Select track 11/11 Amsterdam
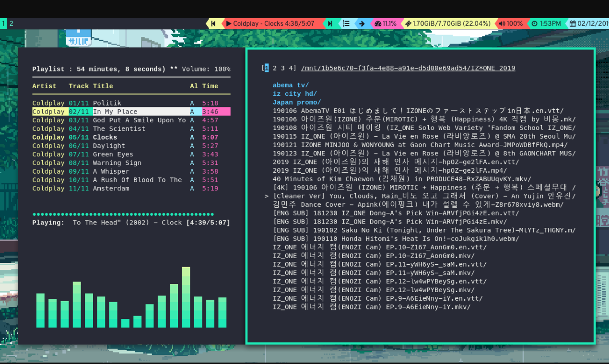This screenshot has width=609, height=364. click(131, 188)
